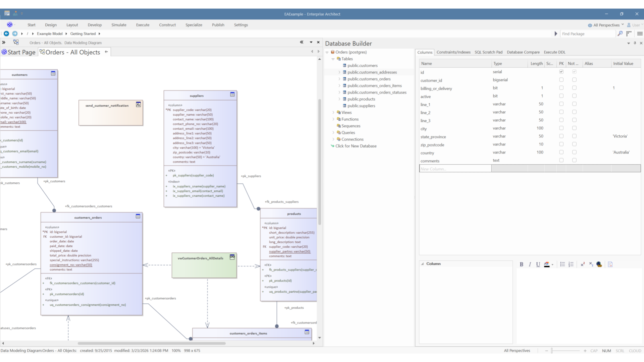Open the Execute DDL tab
This screenshot has width=644, height=362.
[x=554, y=52]
